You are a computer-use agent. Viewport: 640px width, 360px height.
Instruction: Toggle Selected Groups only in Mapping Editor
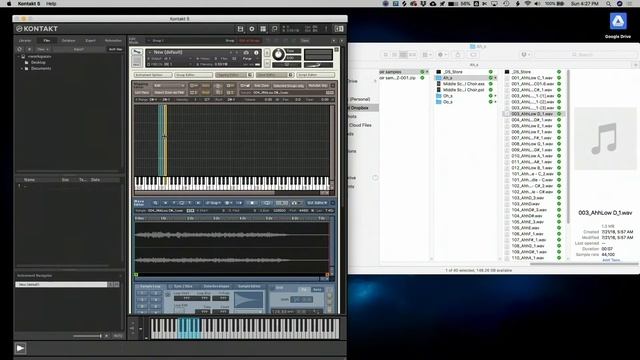289,86
